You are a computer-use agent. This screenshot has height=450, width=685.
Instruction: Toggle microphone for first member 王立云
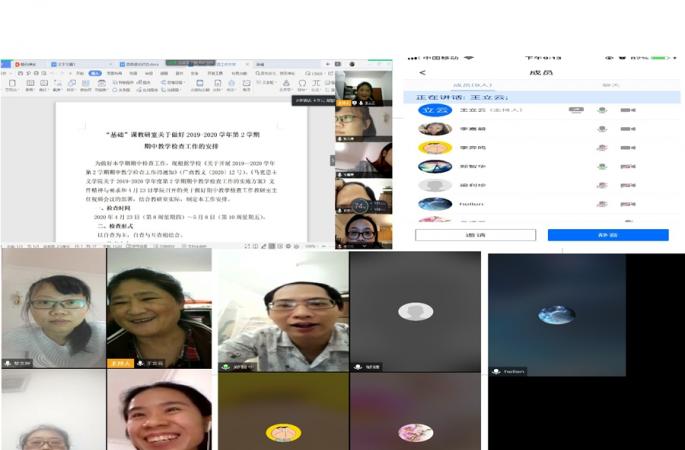point(601,110)
